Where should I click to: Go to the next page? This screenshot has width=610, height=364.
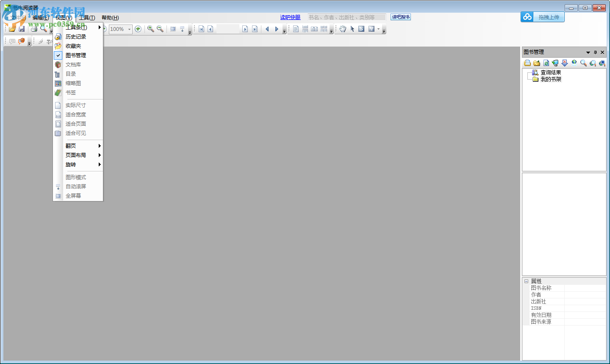(x=245, y=29)
